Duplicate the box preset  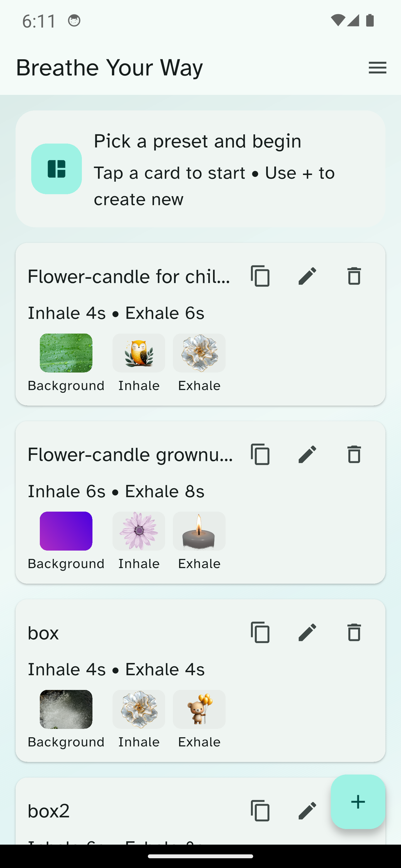260,632
